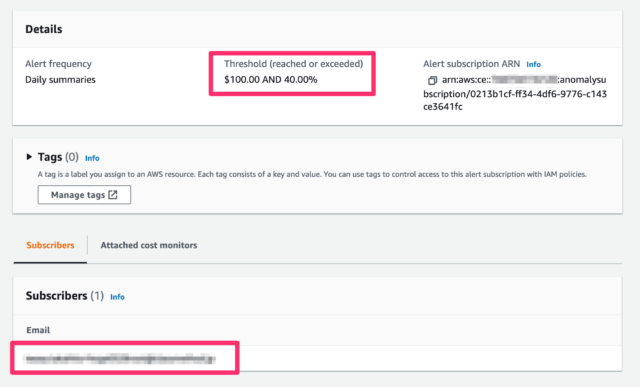Select the alert subscription ARN text
Image resolution: width=640 pixels, height=387 pixels.
[515, 93]
